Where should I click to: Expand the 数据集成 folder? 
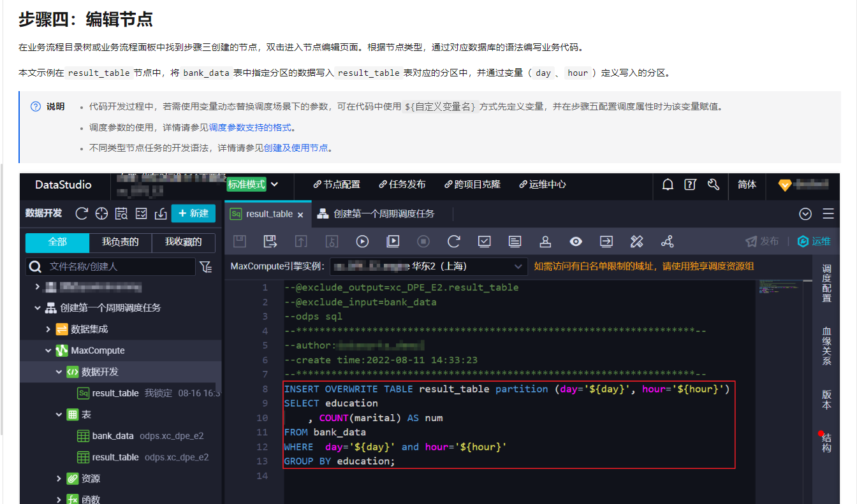coord(48,329)
